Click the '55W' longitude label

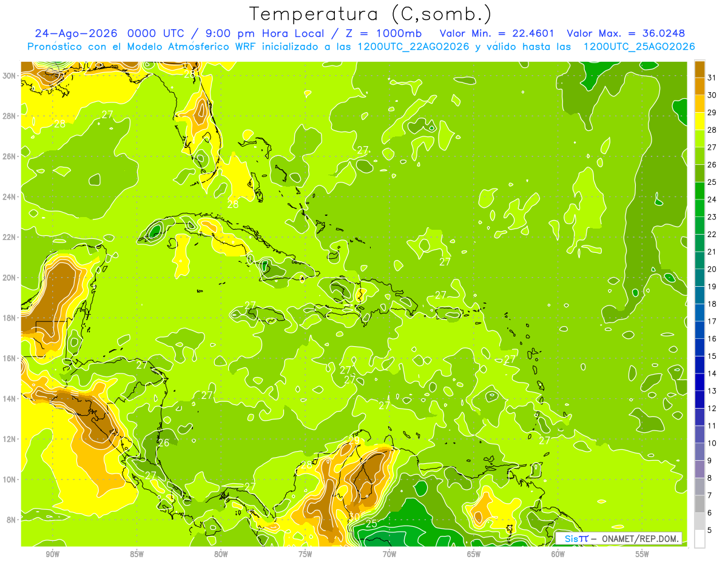(x=642, y=554)
